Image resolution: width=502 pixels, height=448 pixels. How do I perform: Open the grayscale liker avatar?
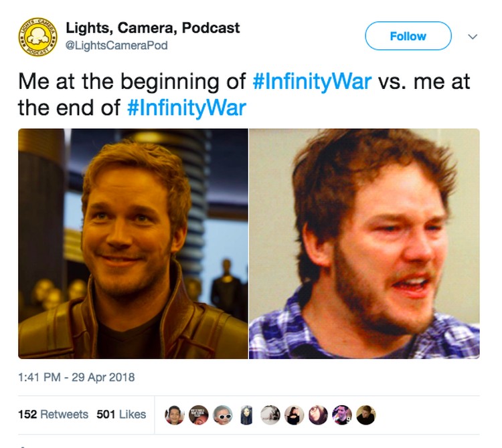(x=270, y=415)
